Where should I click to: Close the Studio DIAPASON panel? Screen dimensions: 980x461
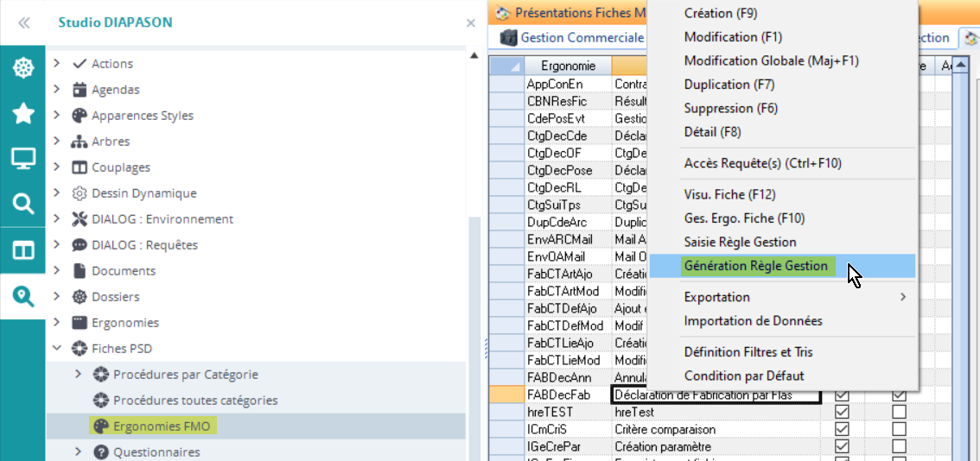tap(471, 23)
